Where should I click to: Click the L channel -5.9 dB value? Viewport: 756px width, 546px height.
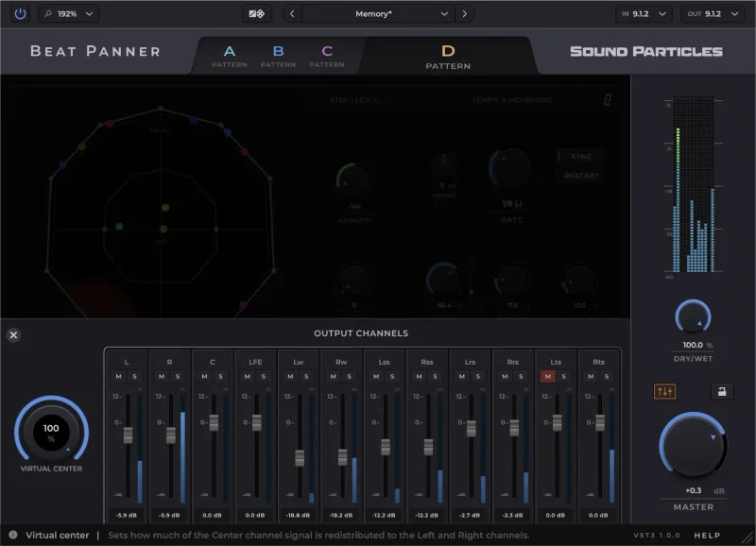point(127,515)
